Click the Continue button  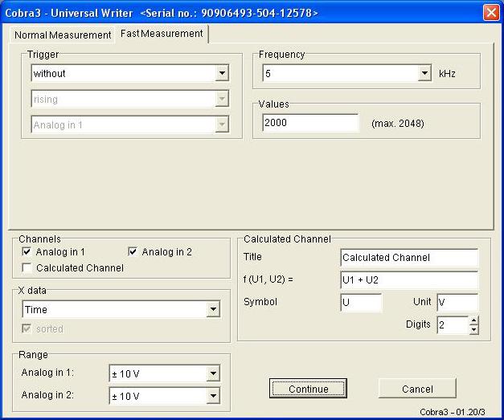coord(308,389)
